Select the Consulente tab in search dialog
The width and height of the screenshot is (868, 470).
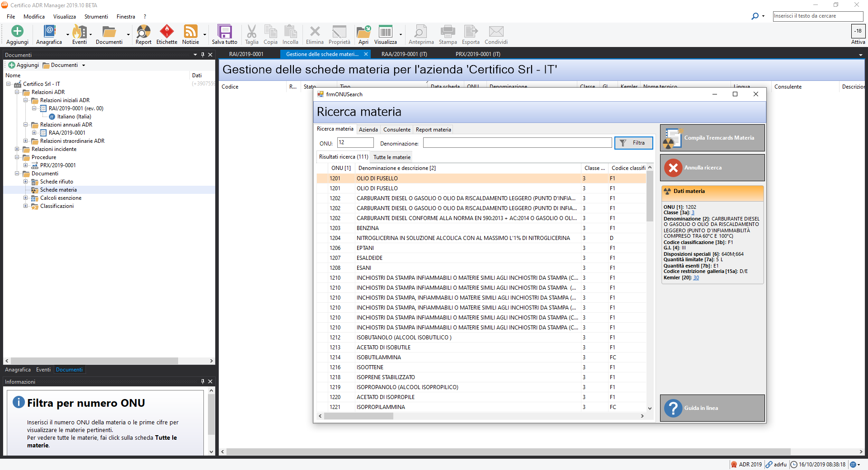coord(396,130)
